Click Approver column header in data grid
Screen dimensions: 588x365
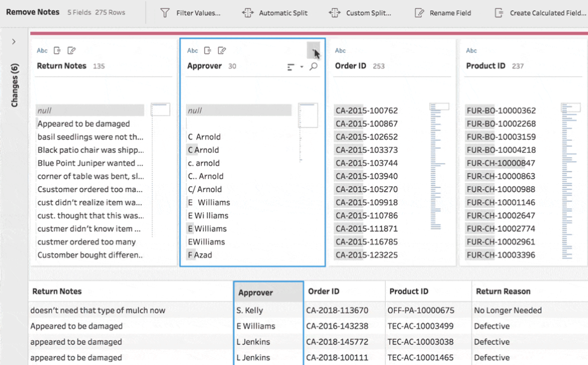269,292
